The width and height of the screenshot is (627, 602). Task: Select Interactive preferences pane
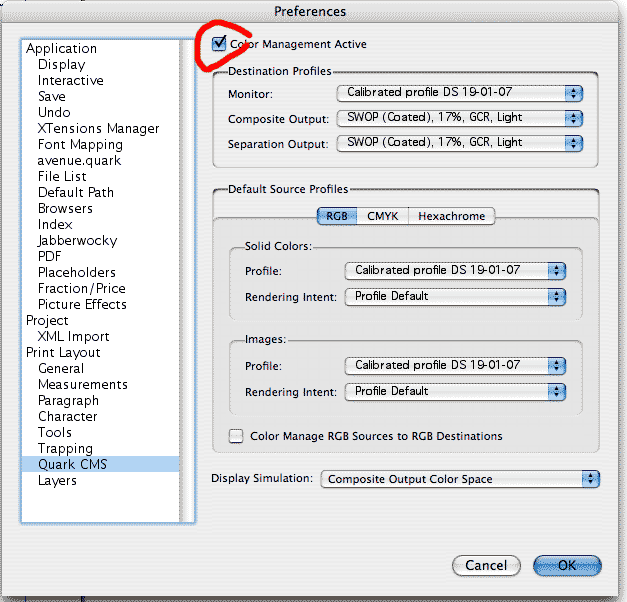click(101, 80)
